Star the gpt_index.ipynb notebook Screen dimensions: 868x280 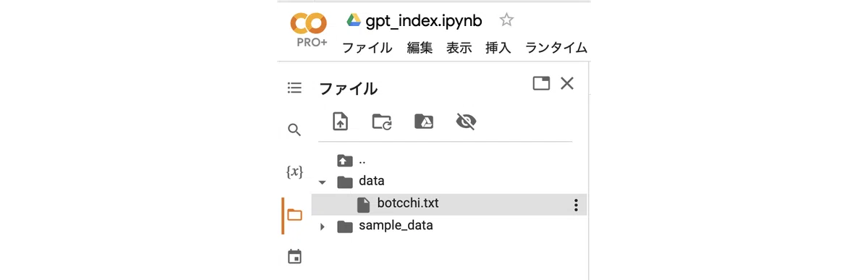pos(507,20)
